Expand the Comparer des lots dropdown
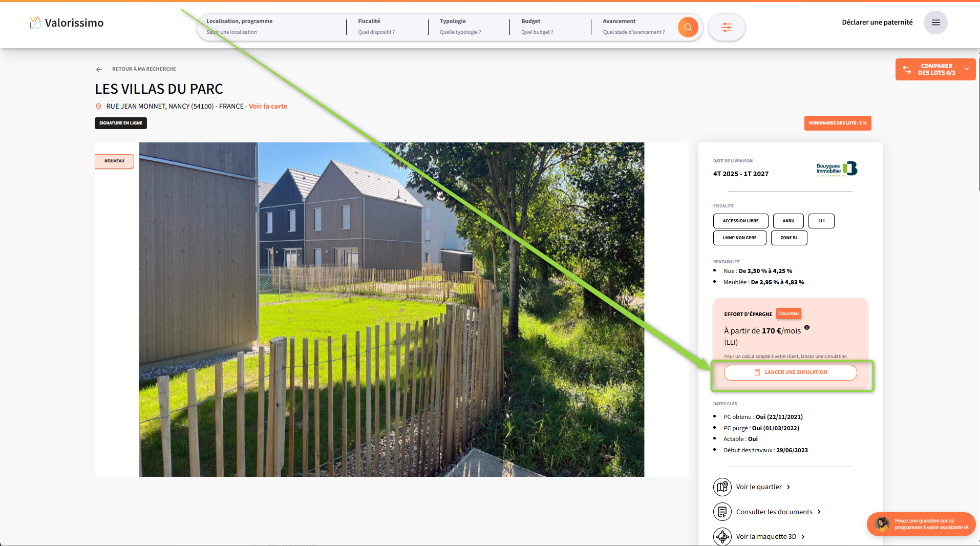980x546 pixels. tap(966, 69)
